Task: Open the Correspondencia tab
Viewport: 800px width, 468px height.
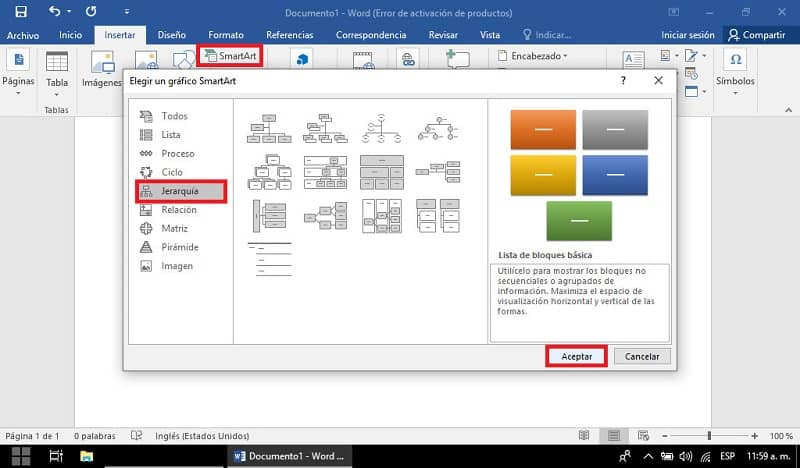Action: point(371,35)
